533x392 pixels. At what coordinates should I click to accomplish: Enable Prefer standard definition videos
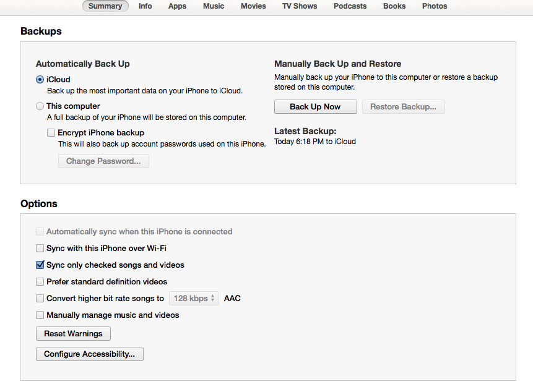tap(40, 282)
